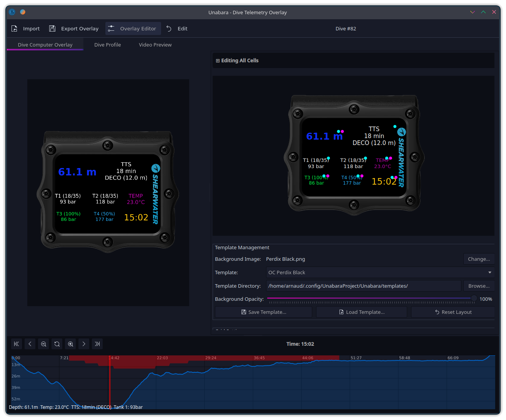Click Export Overlay in the toolbar
The image size is (506, 420).
pyautogui.click(x=74, y=28)
